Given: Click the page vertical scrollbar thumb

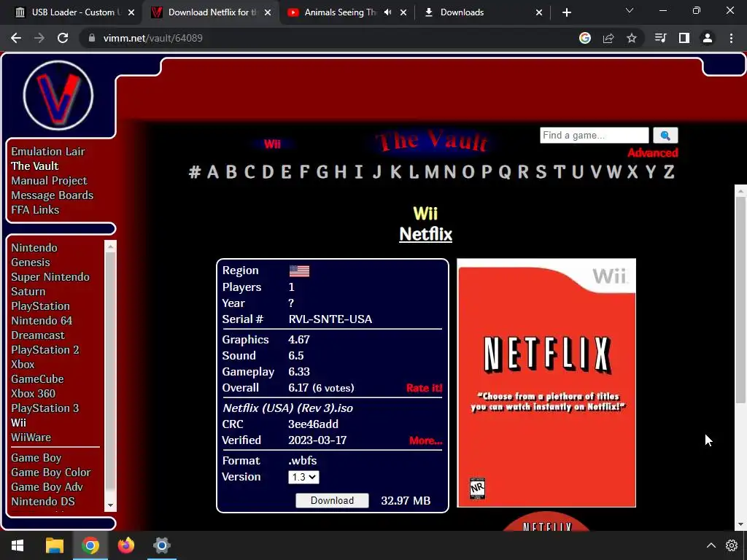Looking at the screenshot, I should [740, 299].
